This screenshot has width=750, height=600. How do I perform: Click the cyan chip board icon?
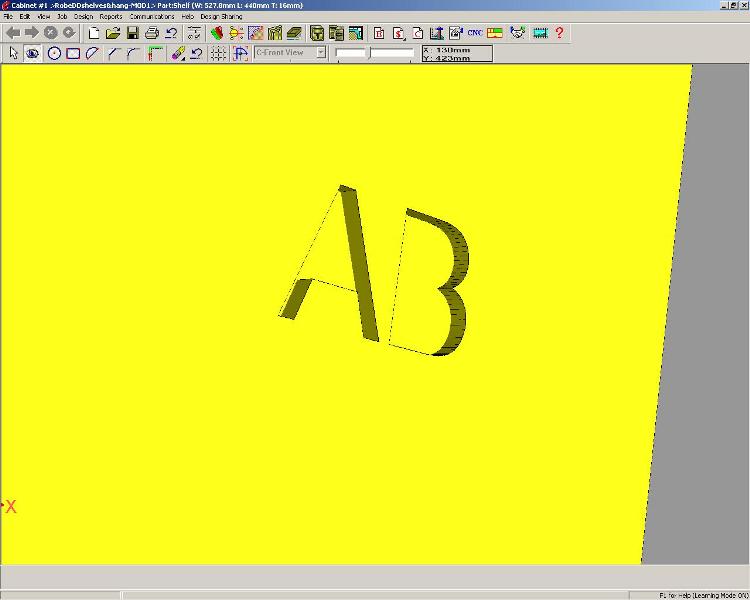[x=540, y=33]
